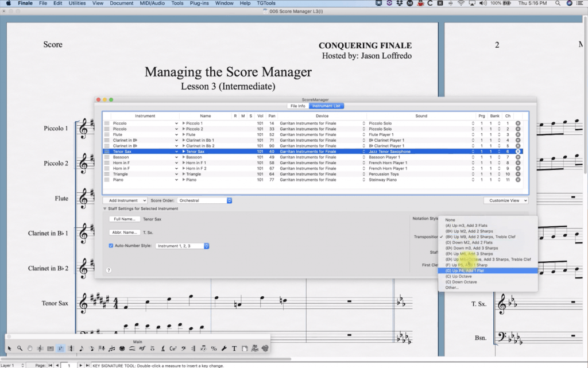Go to the next page
The image size is (588, 368).
coord(80,365)
